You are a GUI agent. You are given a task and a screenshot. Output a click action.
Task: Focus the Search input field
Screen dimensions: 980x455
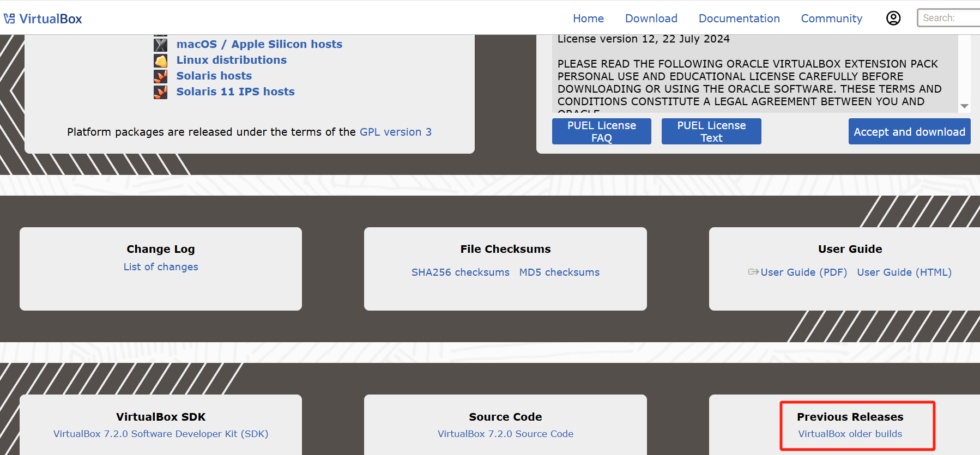click(x=948, y=18)
